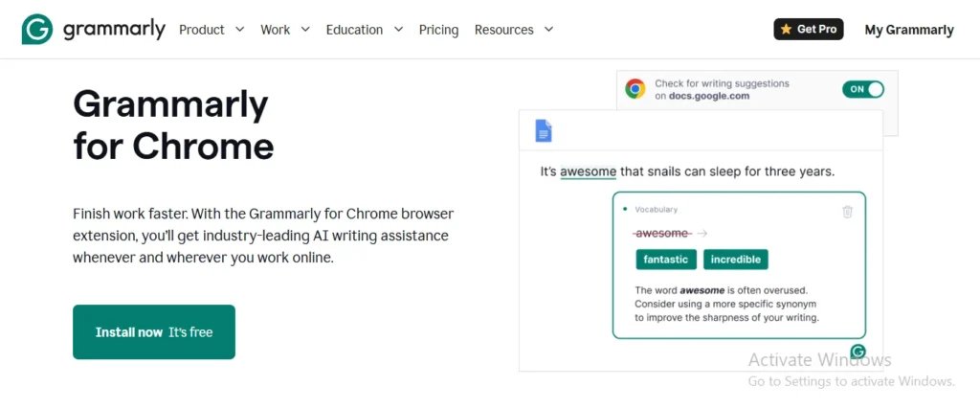Click the underlined word awesome
Screen dimensions: 980x409
(x=589, y=171)
